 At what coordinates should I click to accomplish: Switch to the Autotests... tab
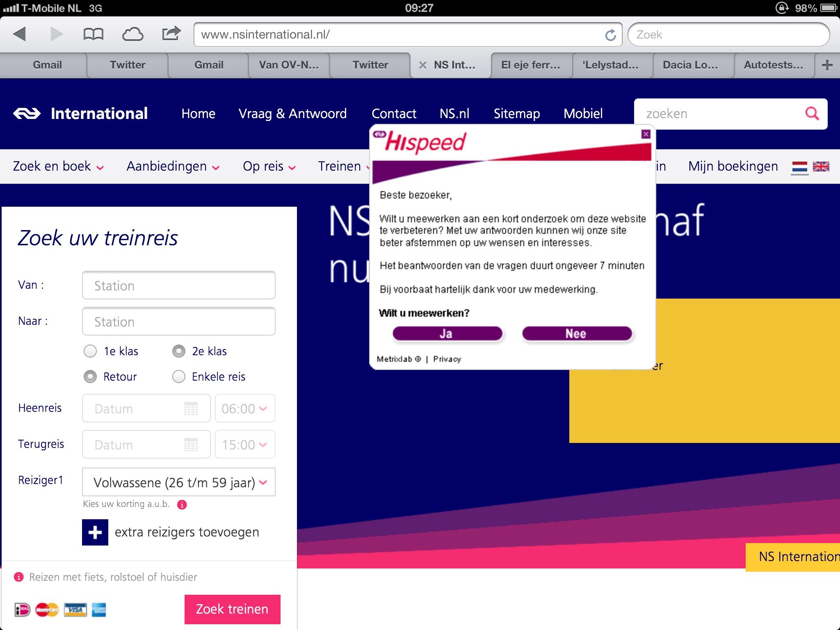(x=774, y=65)
